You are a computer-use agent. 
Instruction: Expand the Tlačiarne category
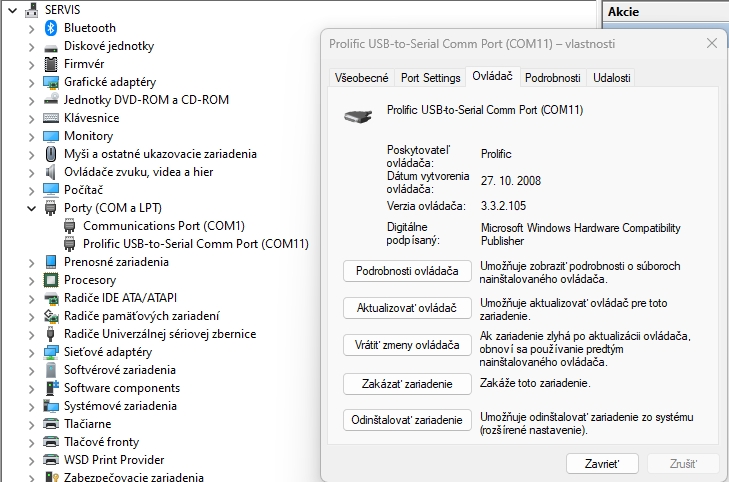tap(31, 425)
